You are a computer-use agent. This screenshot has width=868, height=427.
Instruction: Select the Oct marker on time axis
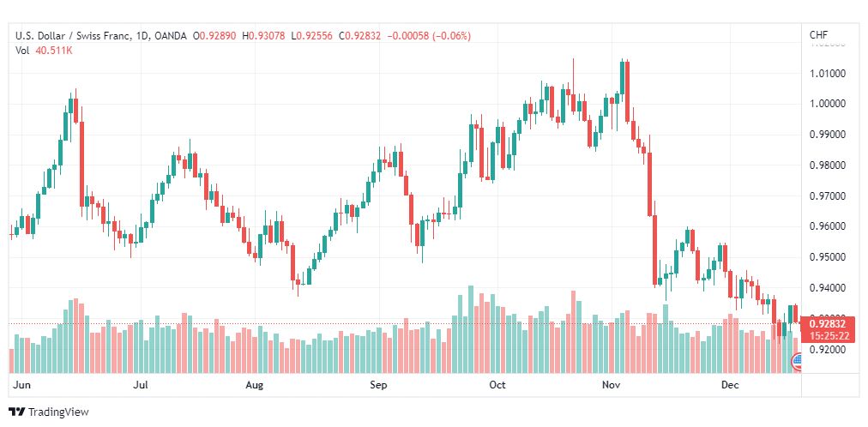pyautogui.click(x=497, y=385)
